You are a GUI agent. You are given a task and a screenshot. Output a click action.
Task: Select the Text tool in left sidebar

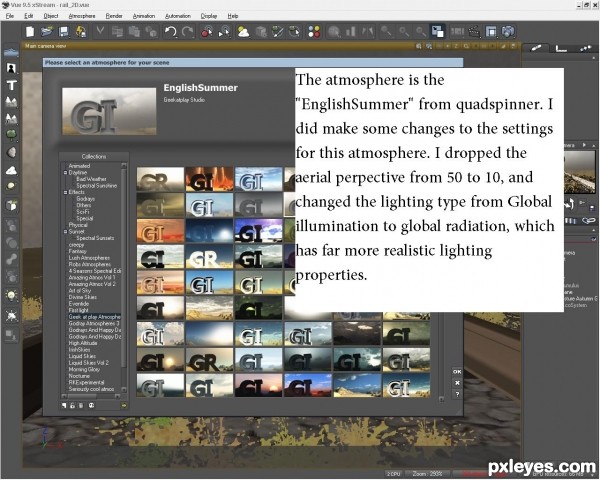tap(11, 85)
